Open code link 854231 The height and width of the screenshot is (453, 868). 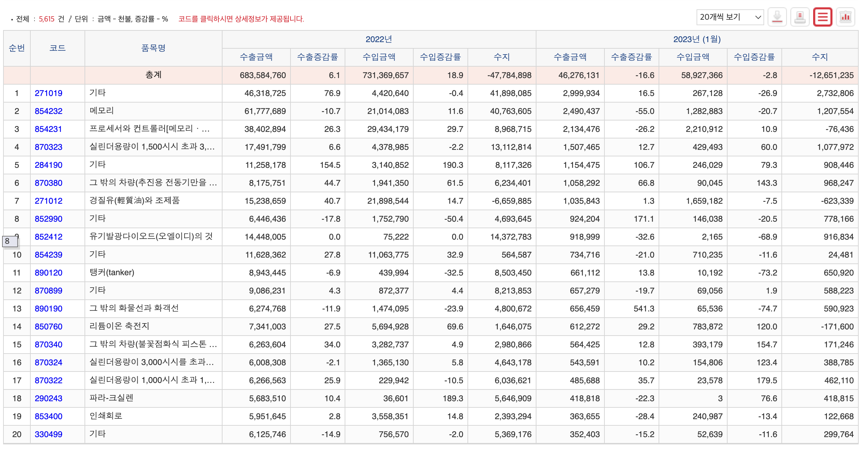48,129
